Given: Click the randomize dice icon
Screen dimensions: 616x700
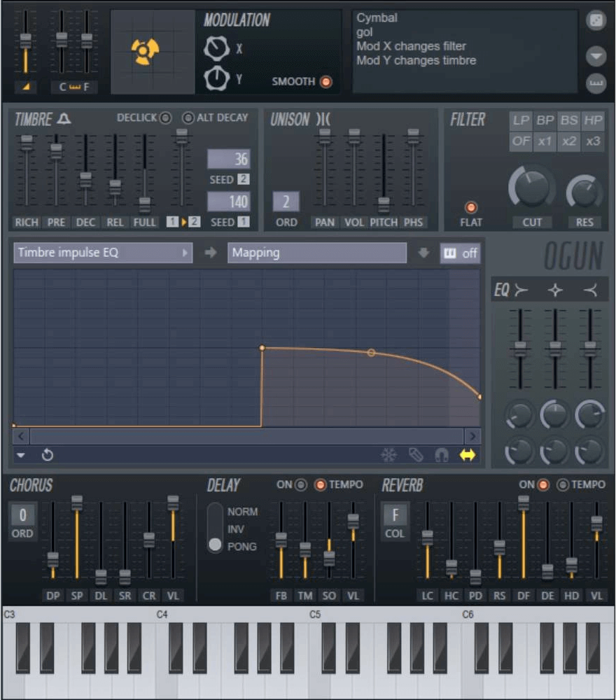Looking at the screenshot, I should [596, 20].
